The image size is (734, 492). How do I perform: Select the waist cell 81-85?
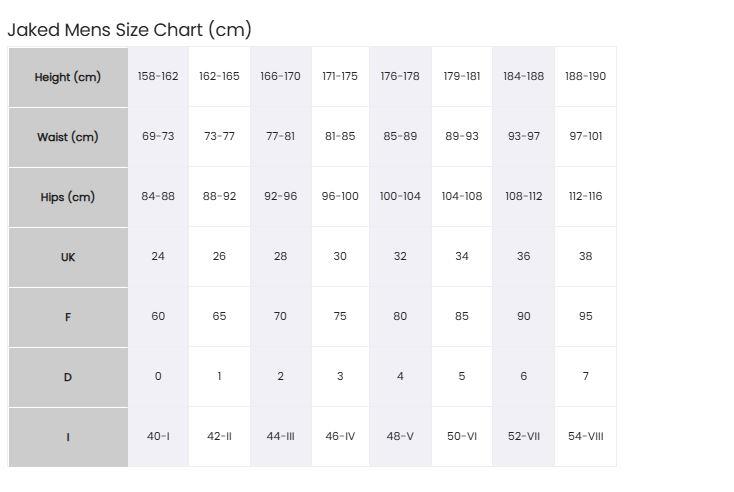340,136
